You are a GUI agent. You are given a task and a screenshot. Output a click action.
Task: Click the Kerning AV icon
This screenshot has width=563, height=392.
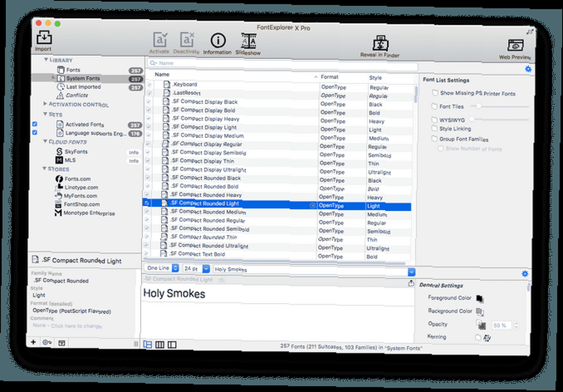click(487, 338)
